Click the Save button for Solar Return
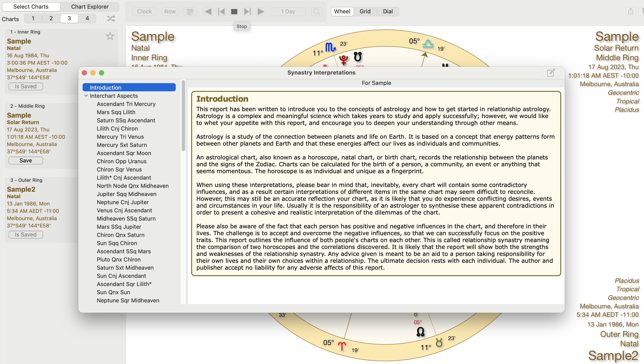The height and width of the screenshot is (364, 644). [26, 160]
